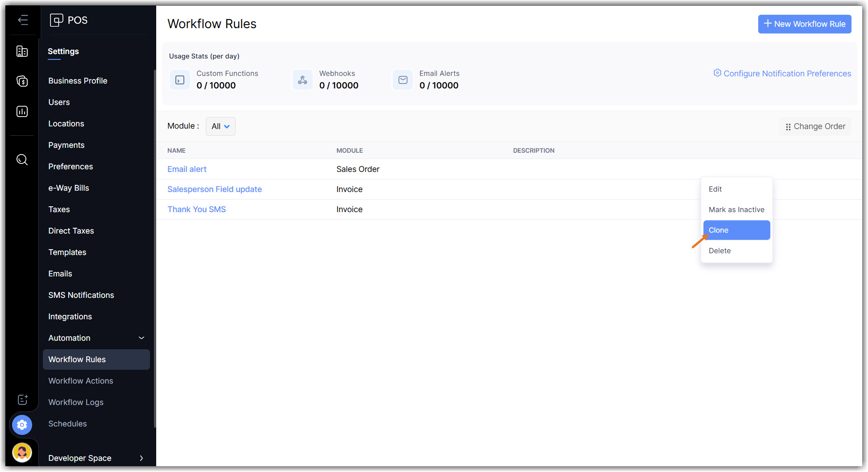Open the building/organization icon in left rail
This screenshot has width=868, height=472.
click(x=22, y=51)
